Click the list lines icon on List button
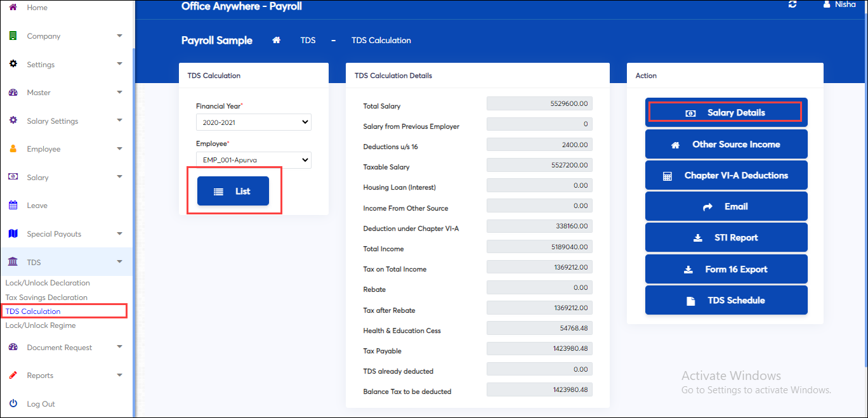 218,192
